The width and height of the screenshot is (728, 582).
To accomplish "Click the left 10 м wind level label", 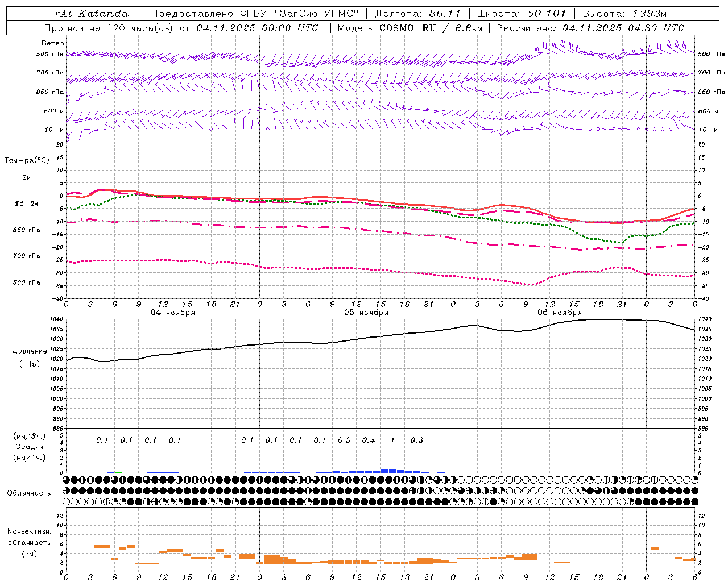I will [x=54, y=130].
